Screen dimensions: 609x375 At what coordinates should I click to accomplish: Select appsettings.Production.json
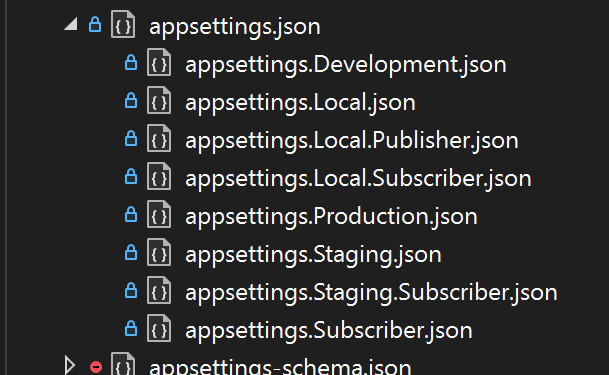coord(331,216)
